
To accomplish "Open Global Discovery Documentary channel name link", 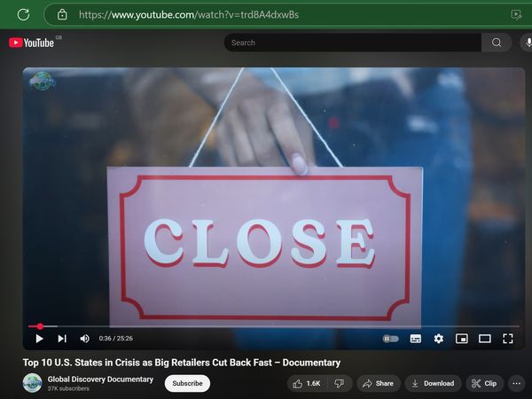I will (100, 379).
